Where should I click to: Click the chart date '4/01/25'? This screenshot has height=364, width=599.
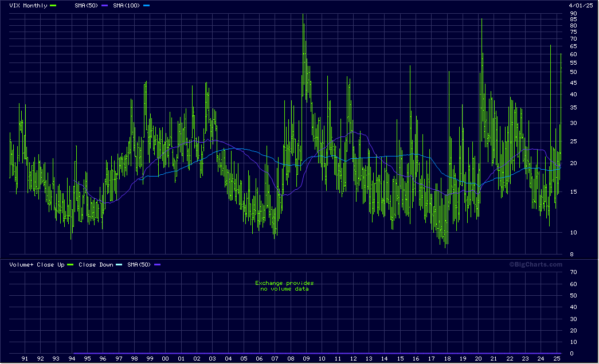pyautogui.click(x=581, y=5)
